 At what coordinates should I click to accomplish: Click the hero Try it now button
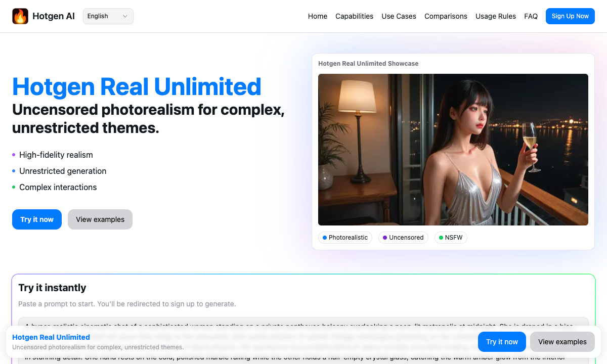point(36,219)
